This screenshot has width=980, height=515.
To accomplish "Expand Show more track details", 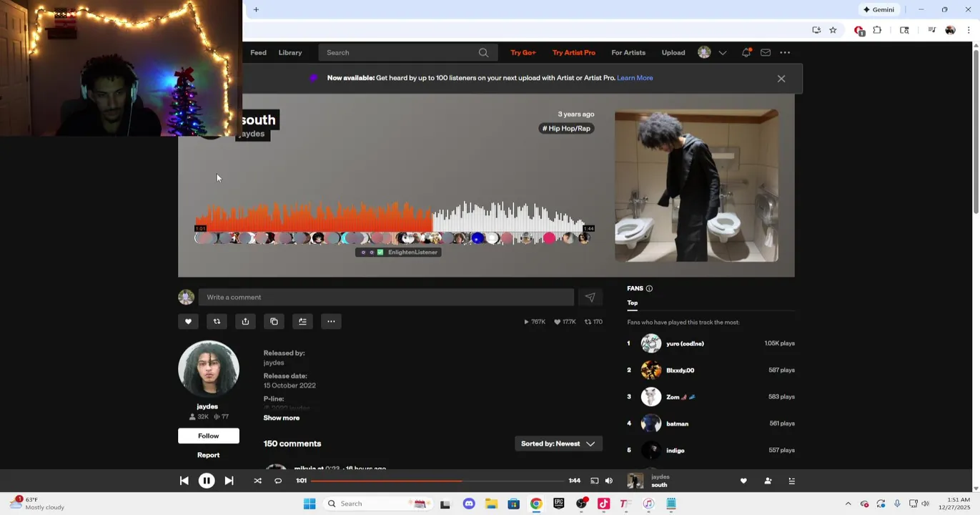I will (x=282, y=418).
